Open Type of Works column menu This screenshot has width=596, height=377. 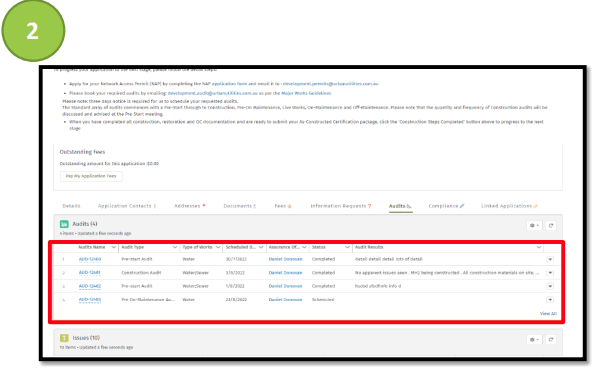tap(218, 247)
